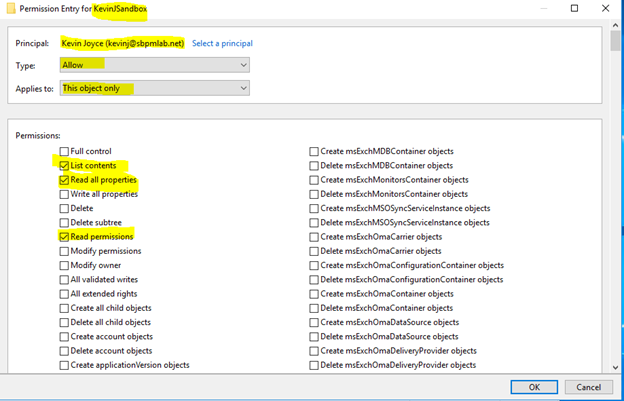
Task: Tick Create msExchOmaConfigurationContainer objects
Action: 314,265
